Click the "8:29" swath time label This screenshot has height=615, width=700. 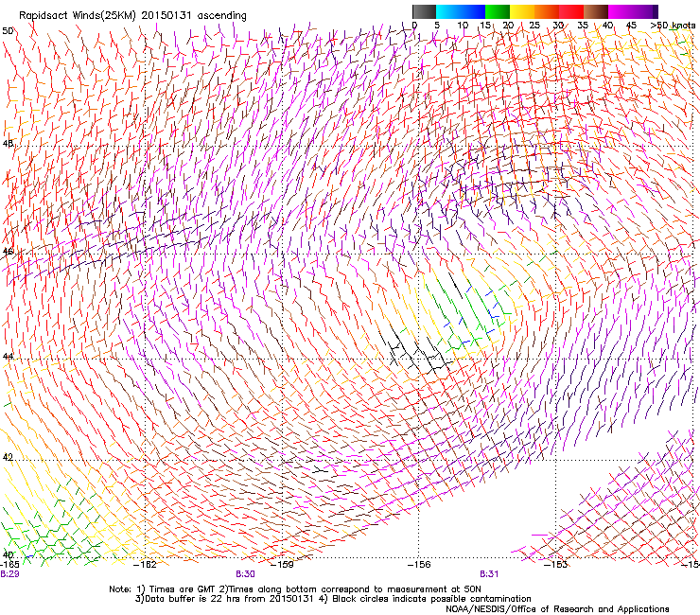pos(9,574)
